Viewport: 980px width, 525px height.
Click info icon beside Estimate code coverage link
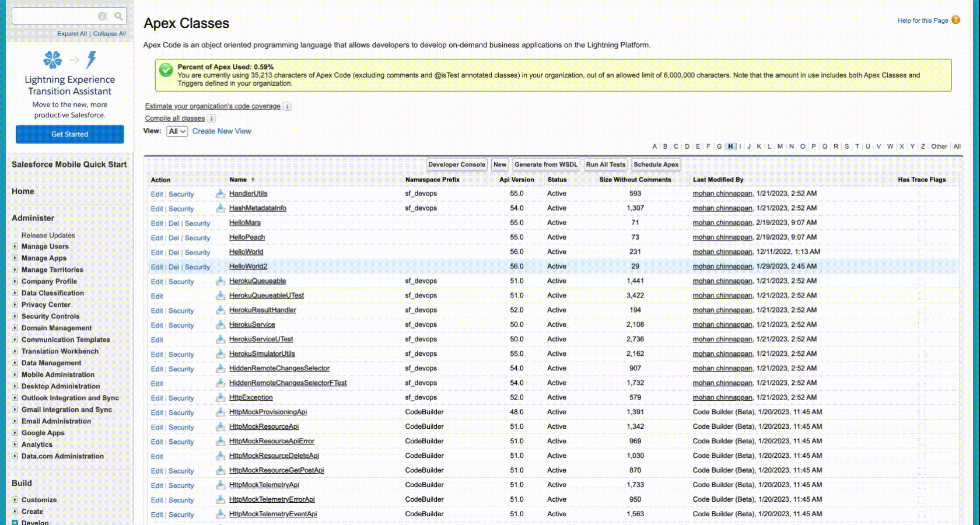coord(288,106)
